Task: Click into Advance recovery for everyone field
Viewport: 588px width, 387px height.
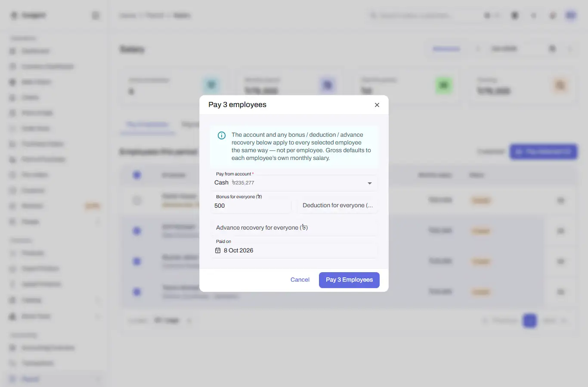Action: 294,227
